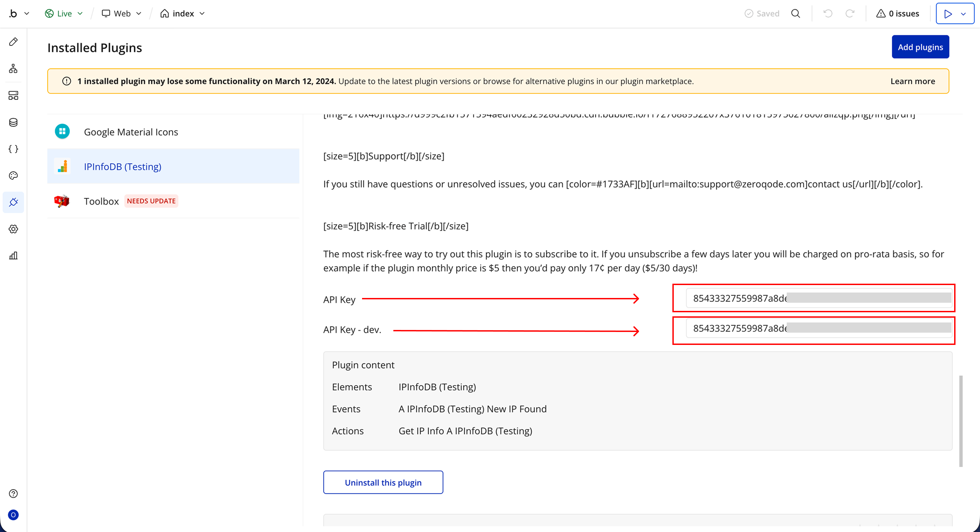980x532 pixels.
Task: Click the search magnifier icon
Action: pyautogui.click(x=796, y=14)
